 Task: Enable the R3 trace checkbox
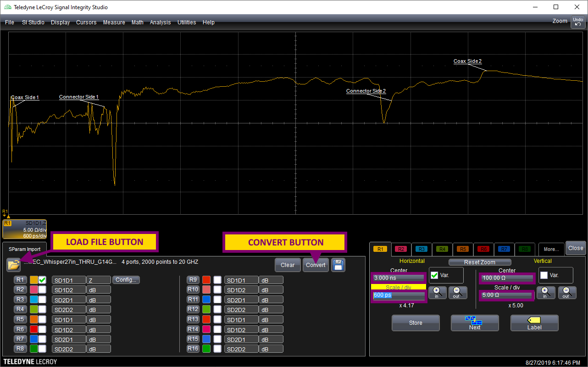[42, 300]
